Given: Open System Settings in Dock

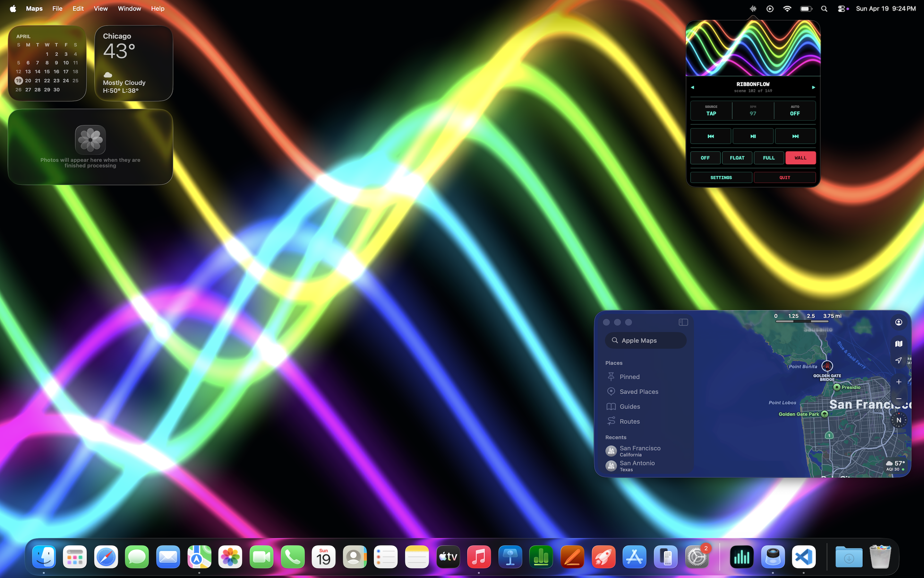Looking at the screenshot, I should pos(697,557).
